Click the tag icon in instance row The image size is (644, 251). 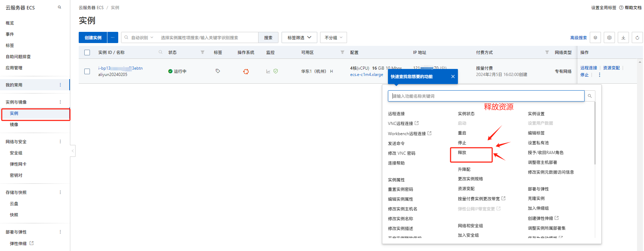tap(218, 71)
